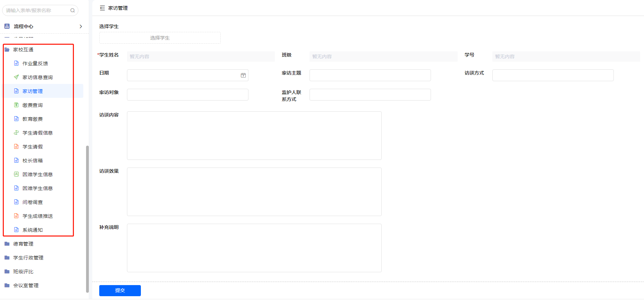644x300 pixels.
Task: Click the 访谈方式 input field
Action: (553, 75)
